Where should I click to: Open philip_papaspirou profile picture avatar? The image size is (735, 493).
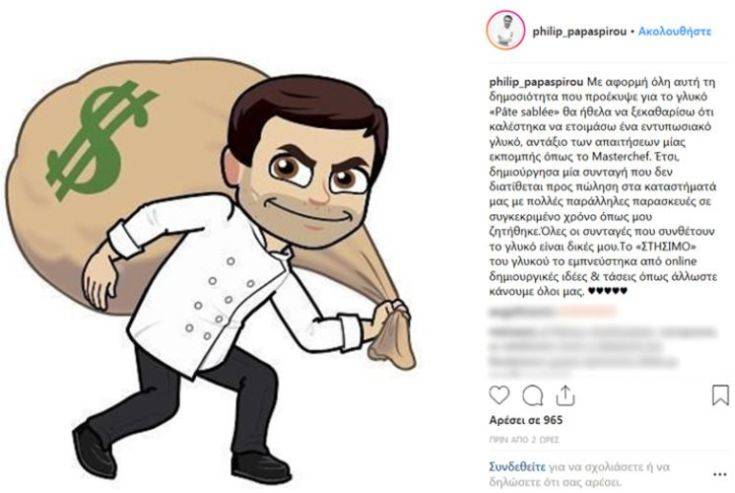505,30
